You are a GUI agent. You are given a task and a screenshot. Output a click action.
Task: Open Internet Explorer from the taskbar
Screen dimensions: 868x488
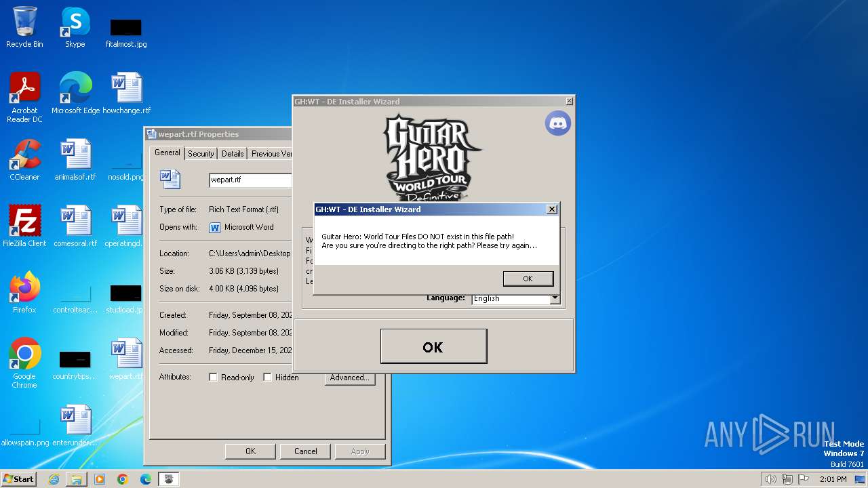54,479
